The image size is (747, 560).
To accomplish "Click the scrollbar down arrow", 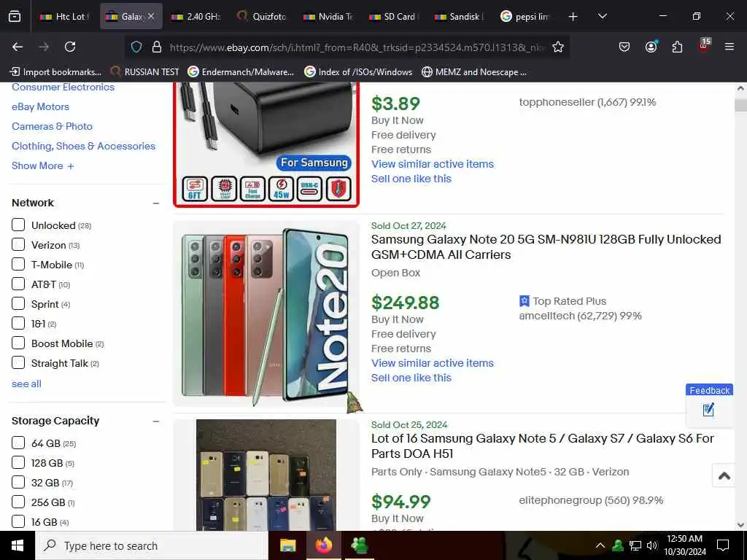I will (740, 525).
